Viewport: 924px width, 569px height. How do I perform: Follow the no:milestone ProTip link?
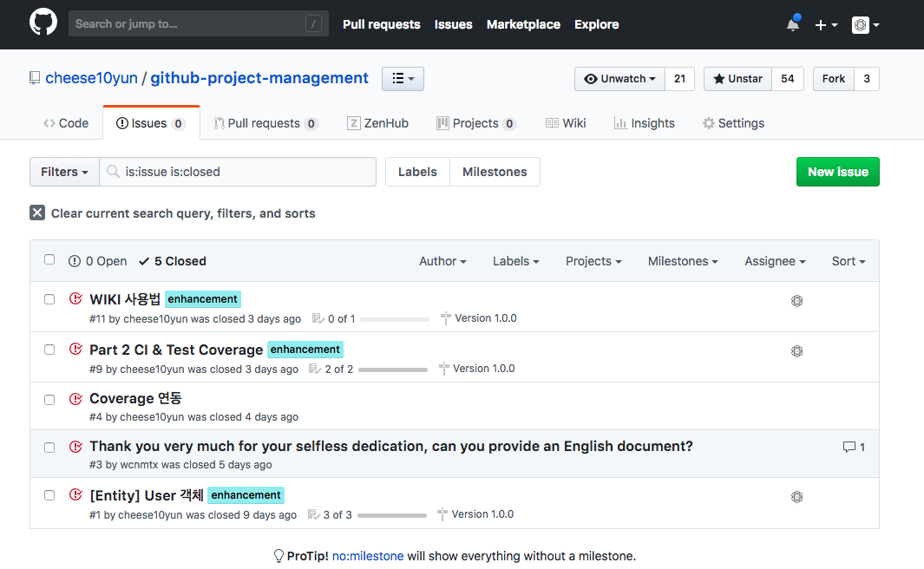coord(368,556)
